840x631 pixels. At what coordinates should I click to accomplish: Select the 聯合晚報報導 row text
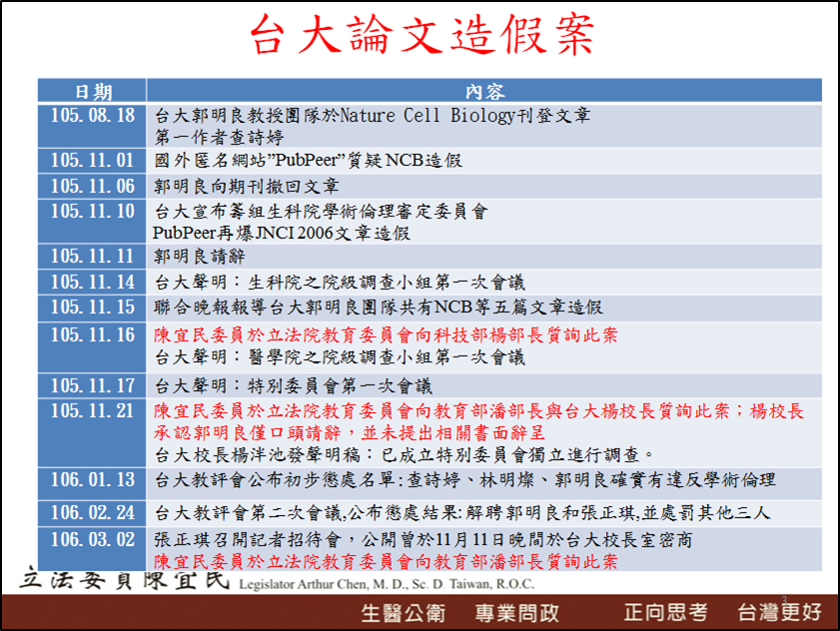(379, 308)
